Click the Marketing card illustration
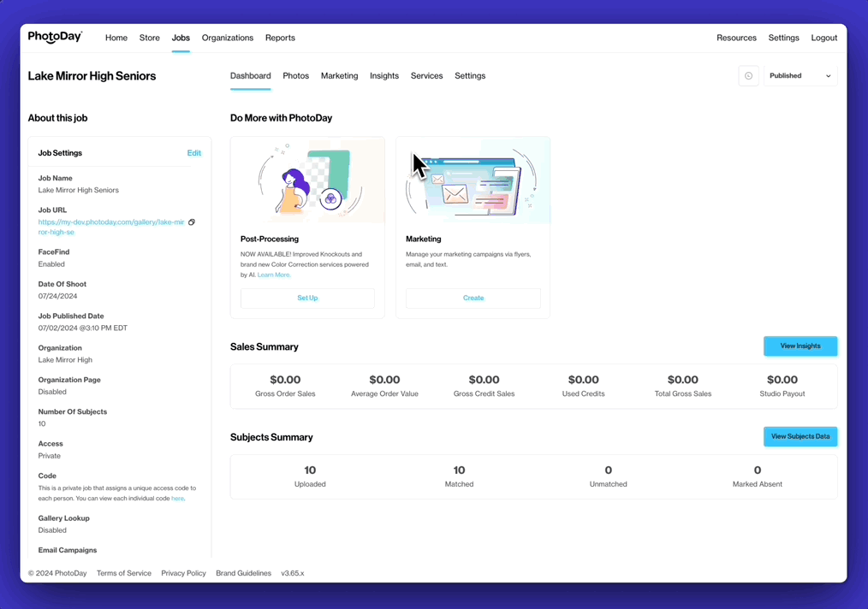This screenshot has width=868, height=609. tap(473, 180)
